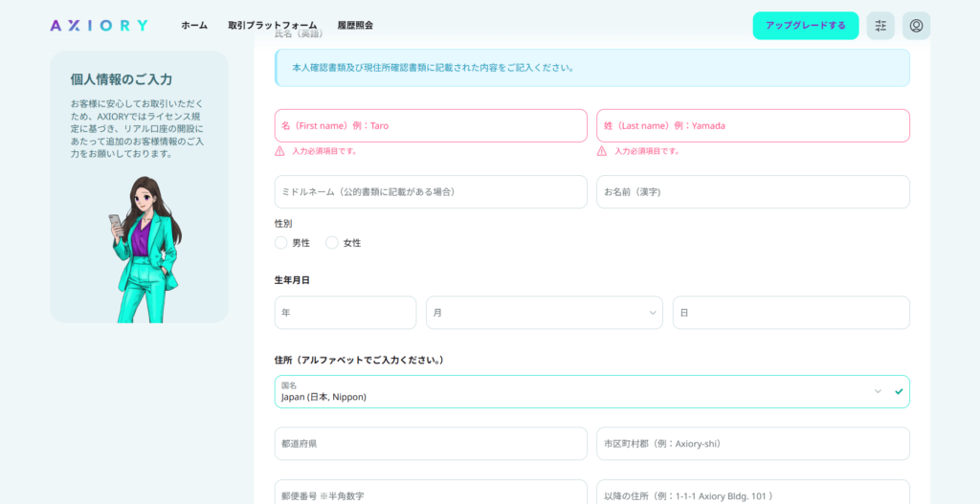
Task: Click the 以降の住所 address field
Action: point(753,493)
